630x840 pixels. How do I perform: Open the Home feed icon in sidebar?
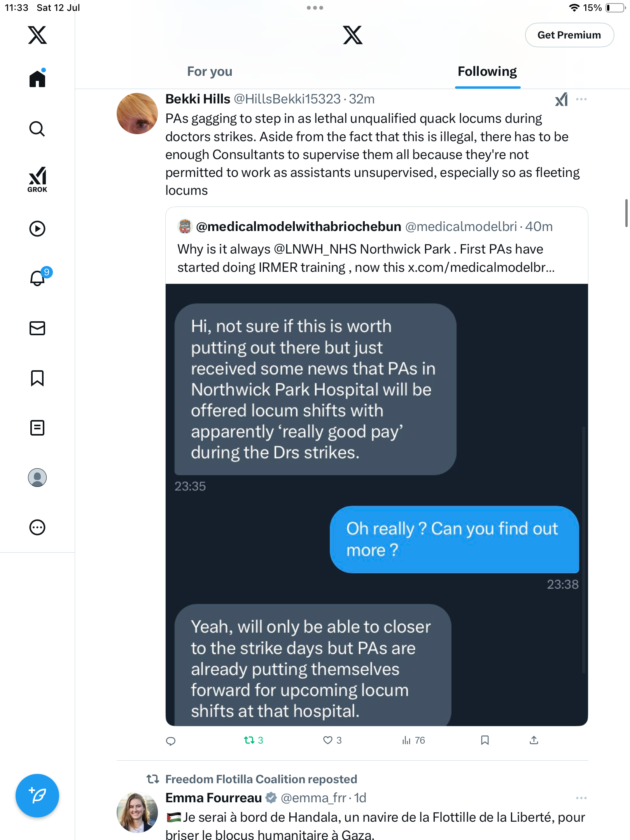tap(37, 78)
